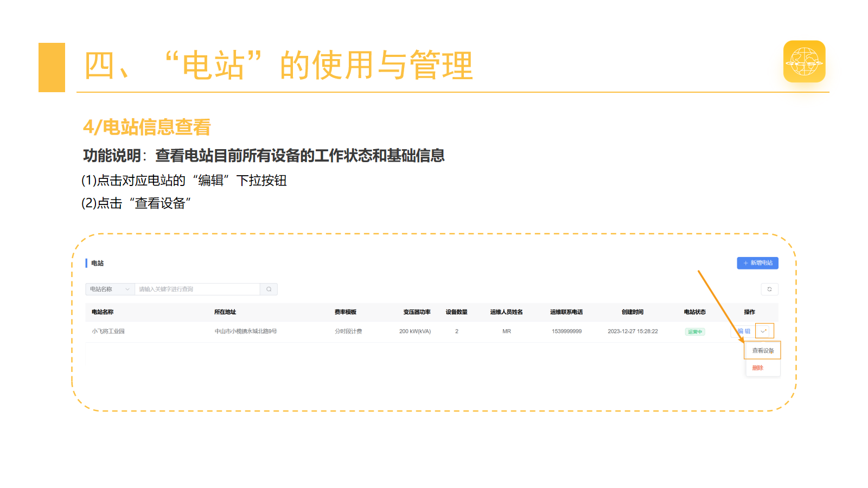Click the 运维人员姓名 column header
The image size is (868, 488).
507,312
